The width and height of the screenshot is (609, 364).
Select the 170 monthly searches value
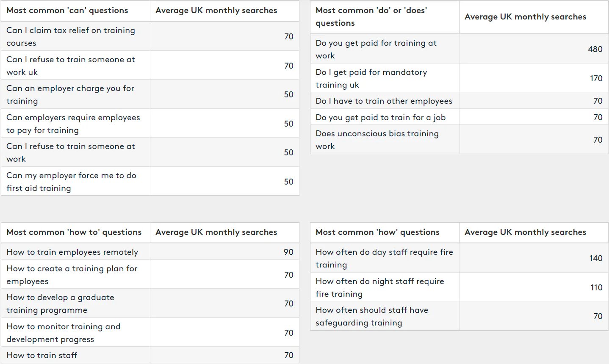click(596, 78)
